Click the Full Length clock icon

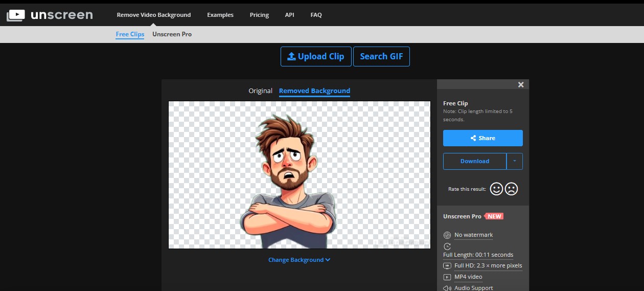coord(447,247)
